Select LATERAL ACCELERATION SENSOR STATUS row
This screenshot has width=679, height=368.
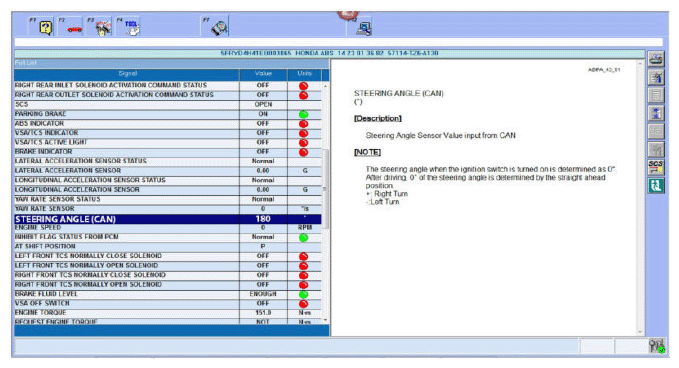(168, 161)
